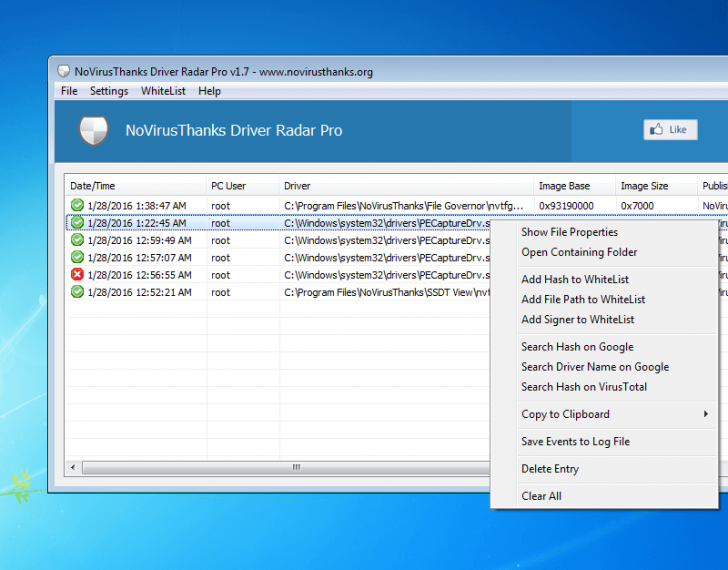Choose Delete Entry from context menu
The height and width of the screenshot is (570, 728).
click(x=550, y=469)
